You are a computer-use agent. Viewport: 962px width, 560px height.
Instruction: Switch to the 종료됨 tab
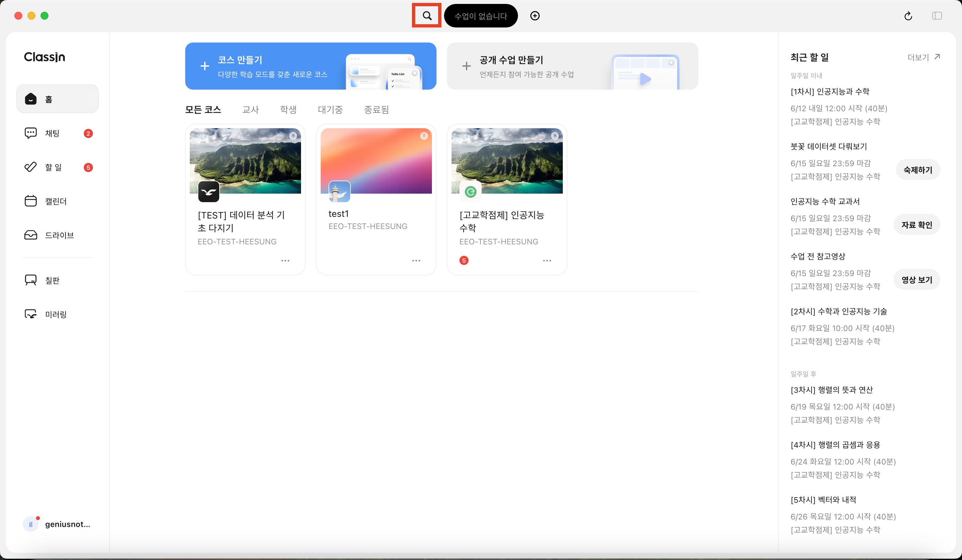(x=376, y=110)
